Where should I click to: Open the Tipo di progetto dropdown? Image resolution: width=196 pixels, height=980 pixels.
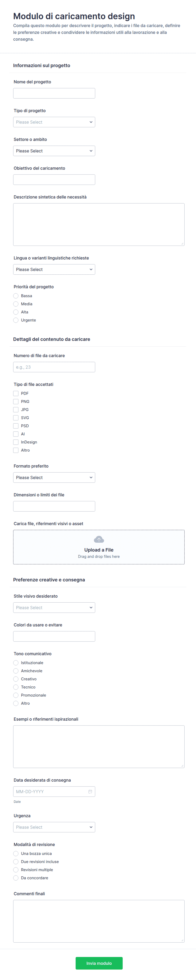(x=54, y=122)
